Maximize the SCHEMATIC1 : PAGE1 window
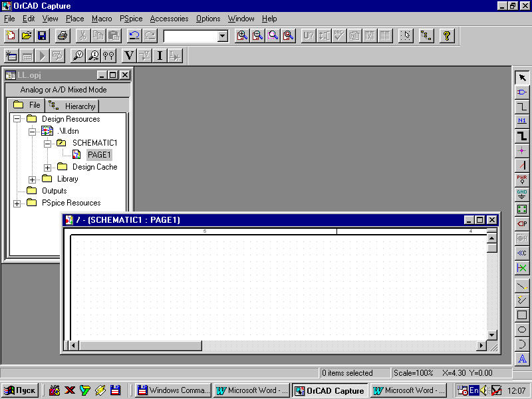 [x=480, y=220]
